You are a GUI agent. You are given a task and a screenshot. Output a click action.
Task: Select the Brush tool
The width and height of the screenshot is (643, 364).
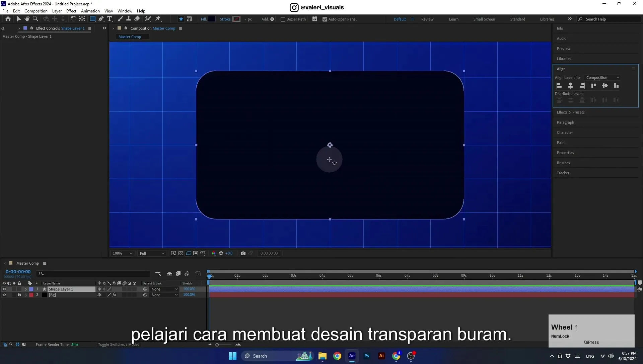[x=120, y=19]
